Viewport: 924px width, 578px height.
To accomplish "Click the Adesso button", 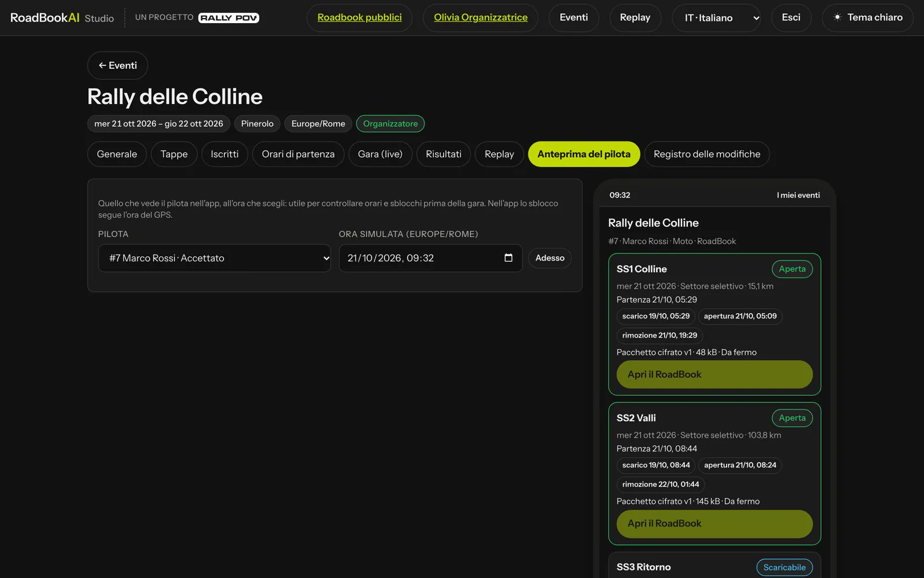I will tap(550, 258).
